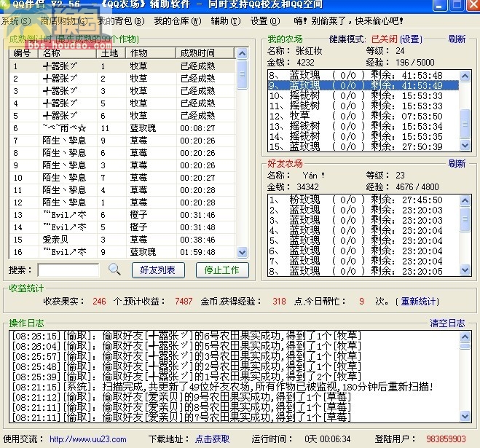
Task: Click scroll up arrow in 好友农场 list
Action: click(x=465, y=200)
